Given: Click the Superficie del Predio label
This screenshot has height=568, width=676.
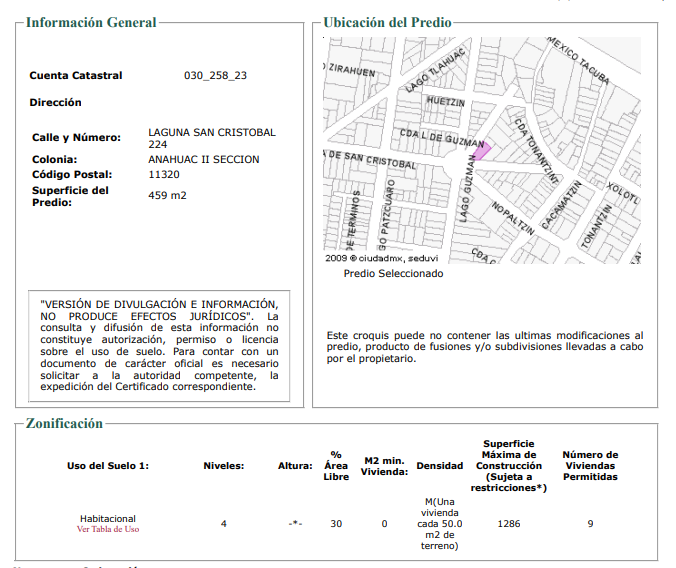Looking at the screenshot, I should click(70, 196).
